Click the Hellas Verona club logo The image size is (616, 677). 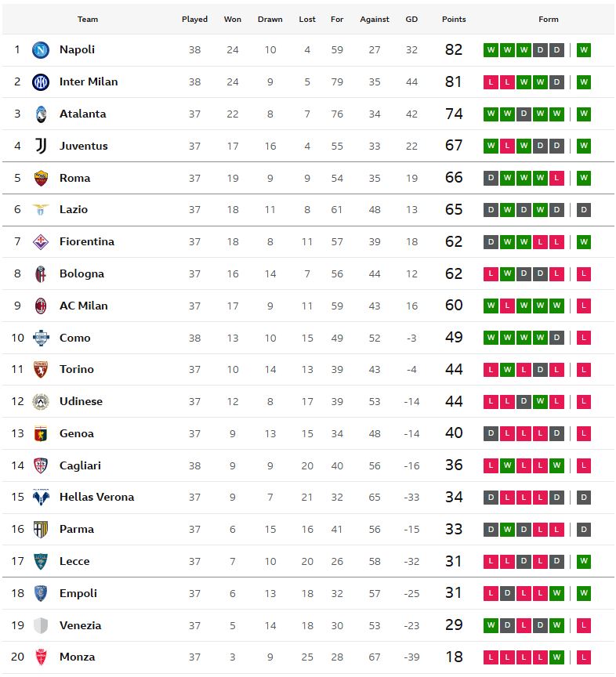(41, 497)
